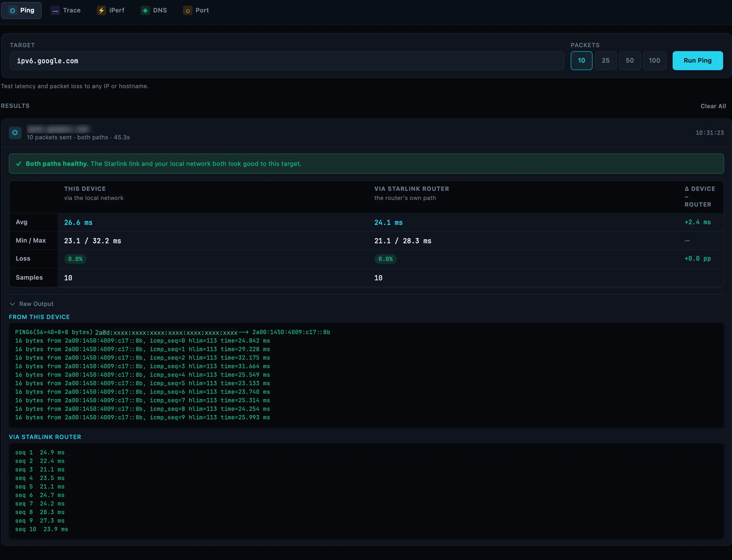Open the Port tab
Image resolution: width=732 pixels, height=560 pixels.
[196, 10]
